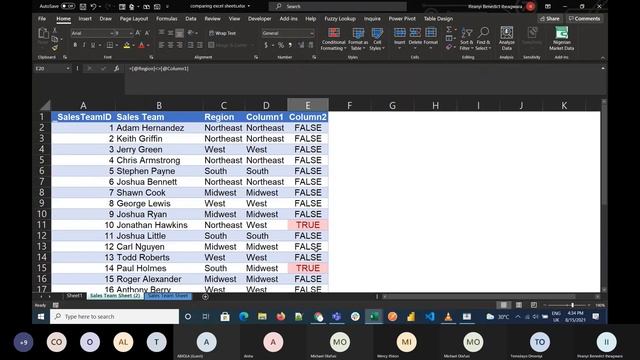Click the Percent Style icon

coord(281,45)
